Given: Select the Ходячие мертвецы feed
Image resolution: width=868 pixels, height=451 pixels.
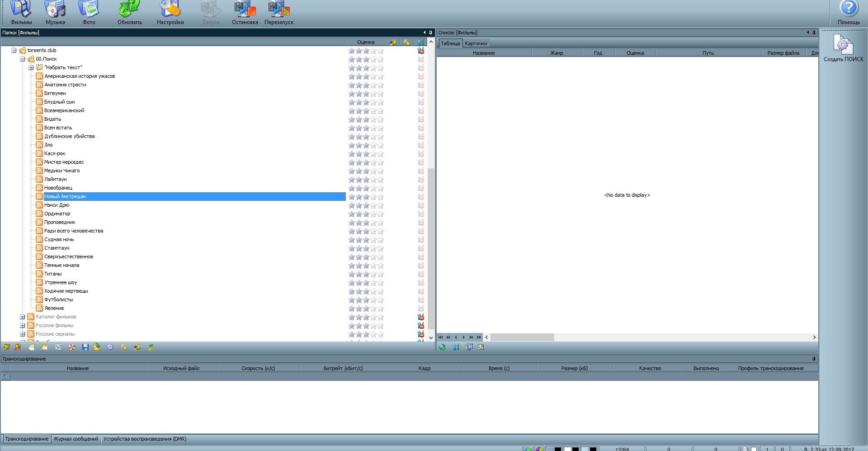Looking at the screenshot, I should (x=66, y=291).
